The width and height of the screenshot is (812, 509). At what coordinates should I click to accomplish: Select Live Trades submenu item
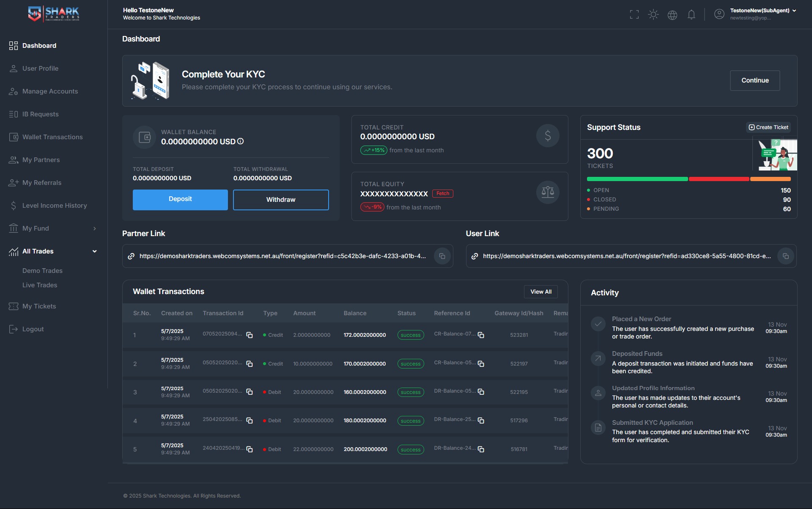point(40,285)
